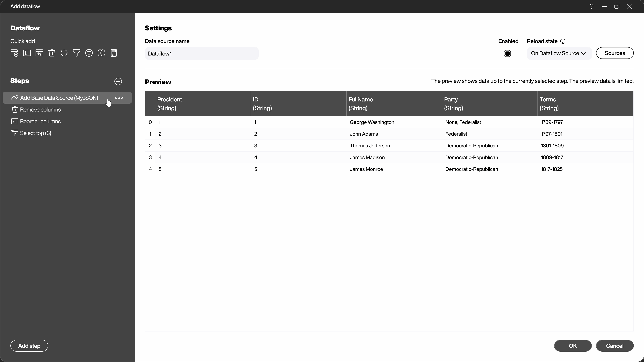Click the Sources button
This screenshot has height=362, width=644.
point(615,53)
